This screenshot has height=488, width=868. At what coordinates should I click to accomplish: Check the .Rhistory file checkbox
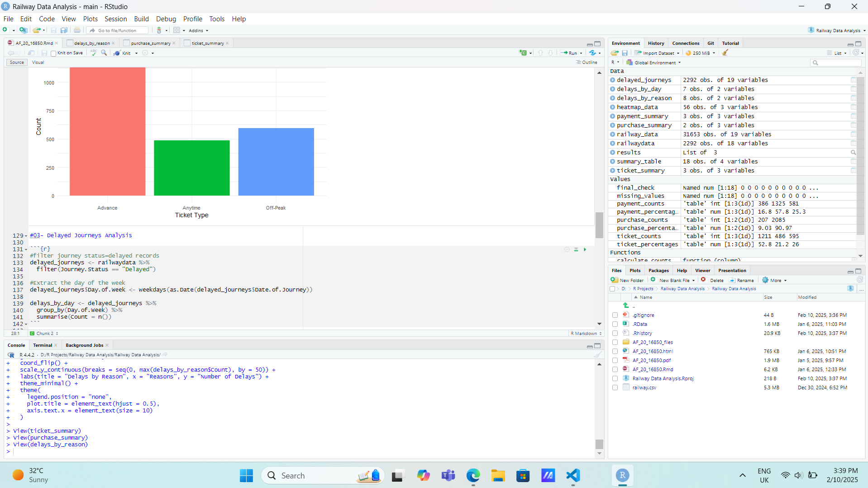pos(615,333)
